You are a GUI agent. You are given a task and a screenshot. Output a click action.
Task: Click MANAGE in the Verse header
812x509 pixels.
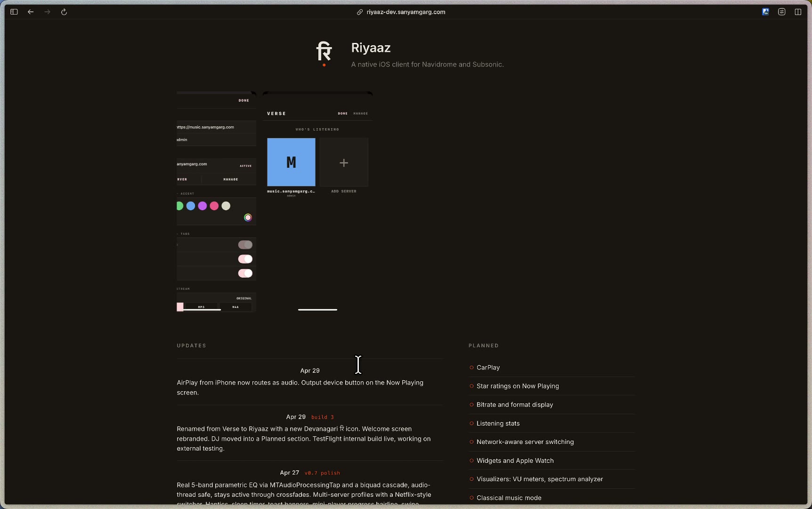pos(361,114)
